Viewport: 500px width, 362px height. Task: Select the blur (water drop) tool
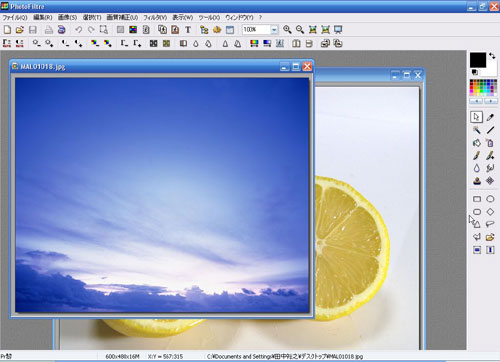(x=477, y=168)
